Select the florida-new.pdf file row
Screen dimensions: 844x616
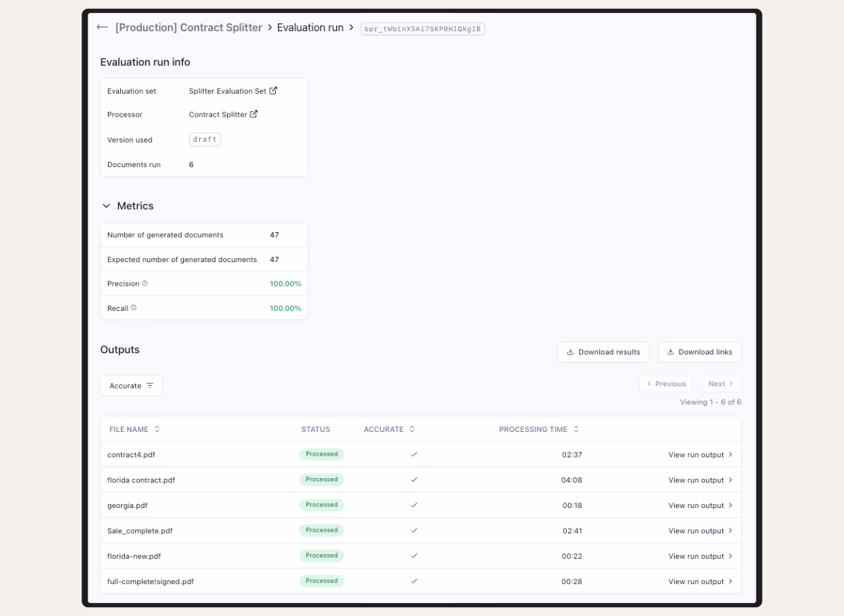[134, 556]
